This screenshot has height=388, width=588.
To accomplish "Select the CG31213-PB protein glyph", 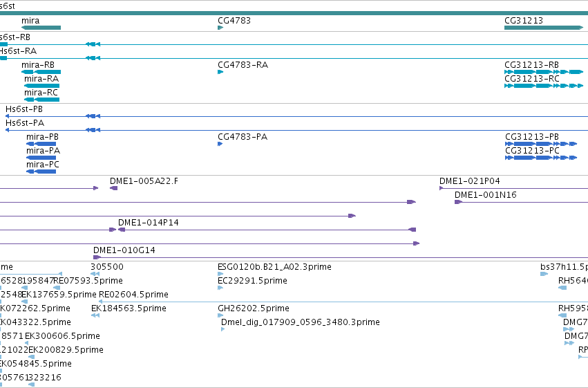I will click(x=541, y=144).
